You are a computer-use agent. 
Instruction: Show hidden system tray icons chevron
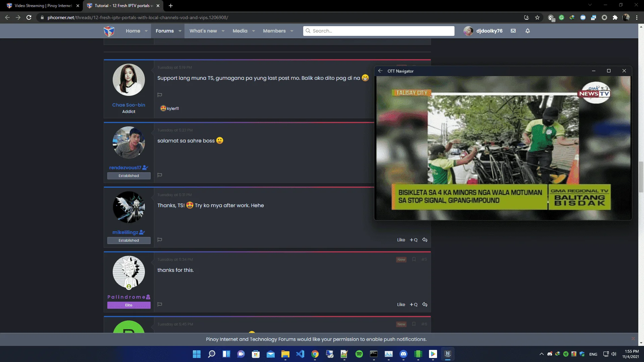[x=541, y=354]
